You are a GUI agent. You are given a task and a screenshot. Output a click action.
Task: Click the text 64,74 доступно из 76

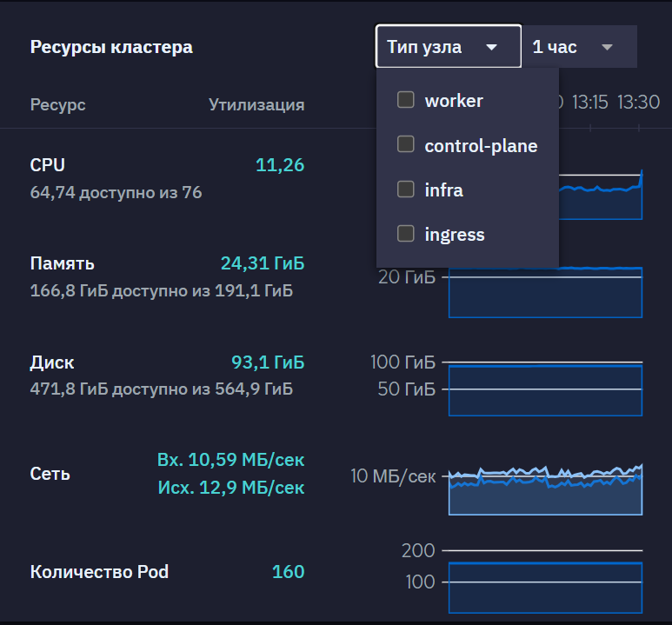point(116,192)
